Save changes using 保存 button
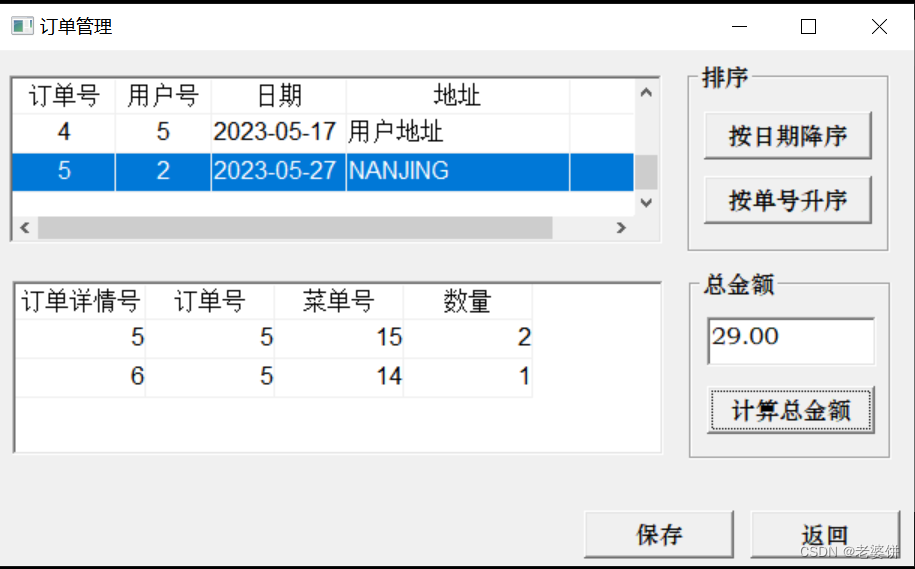The image size is (915, 569). tap(659, 535)
